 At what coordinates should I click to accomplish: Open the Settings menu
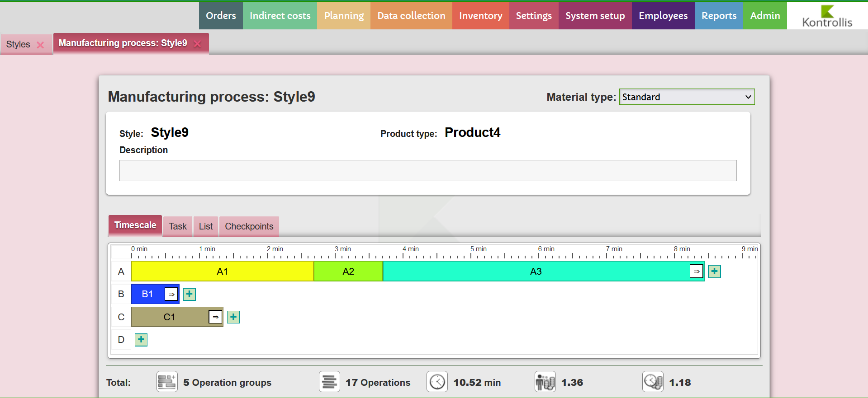click(534, 16)
